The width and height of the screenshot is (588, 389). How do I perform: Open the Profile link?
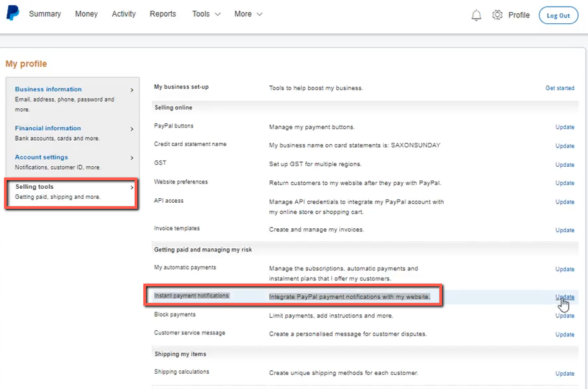[x=519, y=15]
